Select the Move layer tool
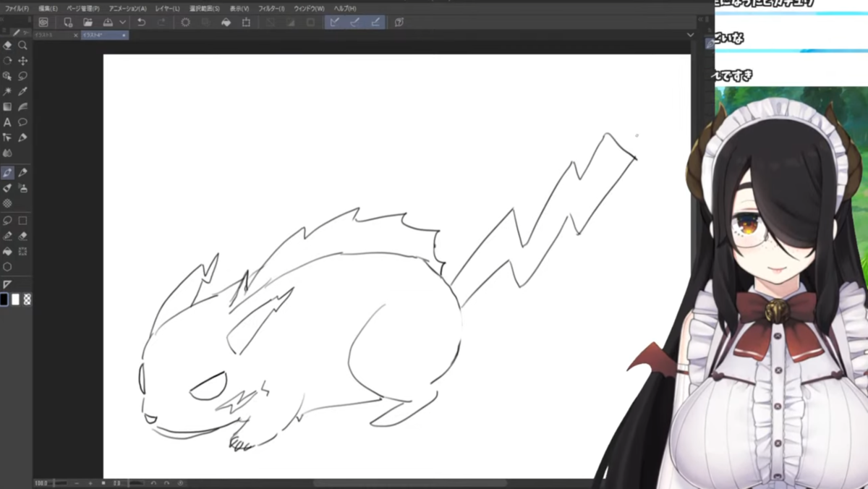The height and width of the screenshot is (489, 868). coord(22,61)
